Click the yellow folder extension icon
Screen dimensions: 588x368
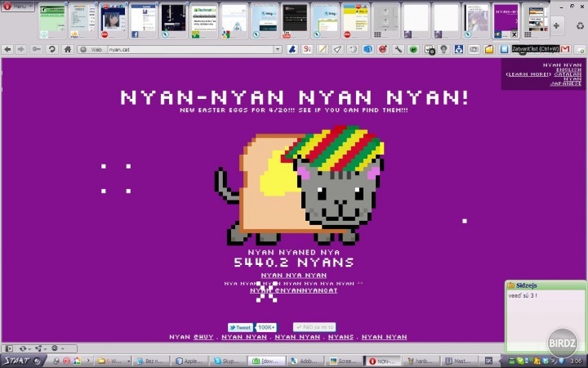tap(489, 49)
